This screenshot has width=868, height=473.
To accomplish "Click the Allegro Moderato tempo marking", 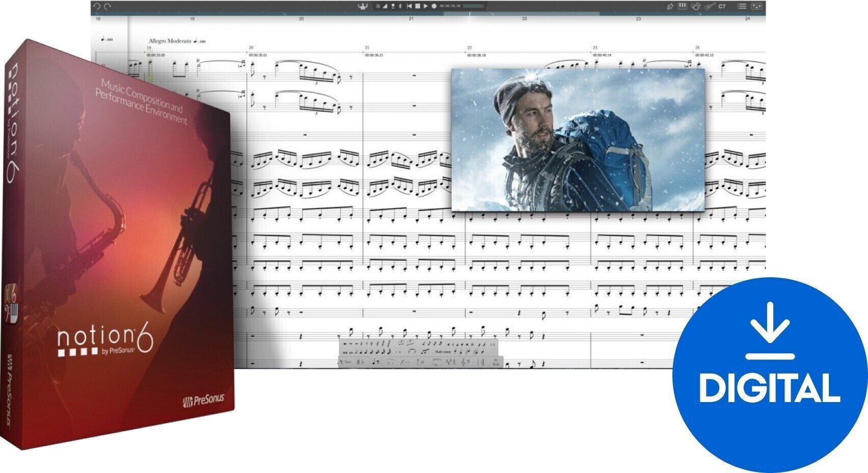I will pyautogui.click(x=170, y=41).
